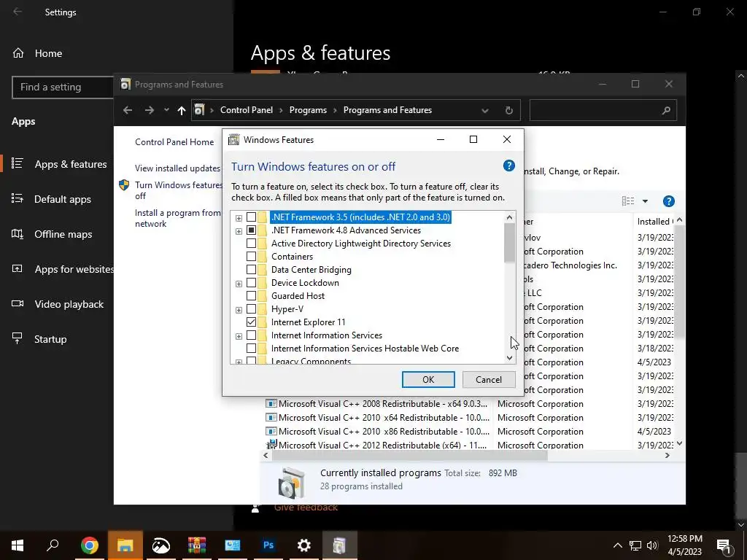Screen dimensions: 747x560
Task: Enable Data Center Bridging checkbox
Action: (251, 270)
